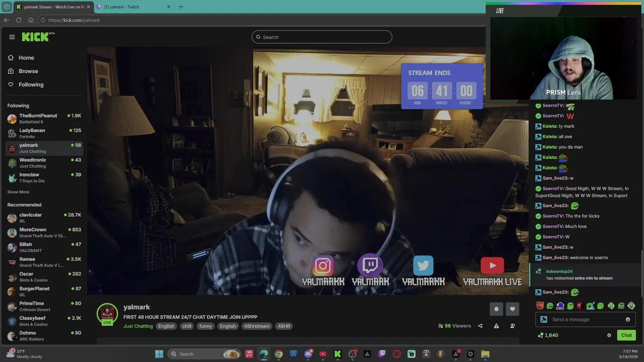Open recommended channel BurgerPlanet

tap(44, 292)
